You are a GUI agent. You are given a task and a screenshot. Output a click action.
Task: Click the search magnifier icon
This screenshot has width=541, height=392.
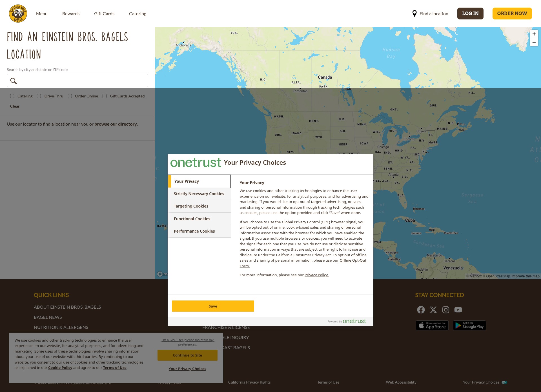[14, 81]
